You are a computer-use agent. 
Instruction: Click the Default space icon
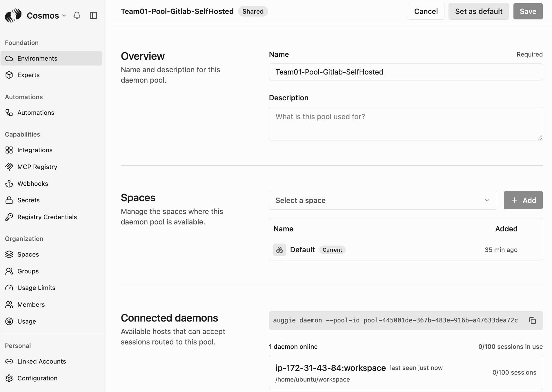click(279, 250)
